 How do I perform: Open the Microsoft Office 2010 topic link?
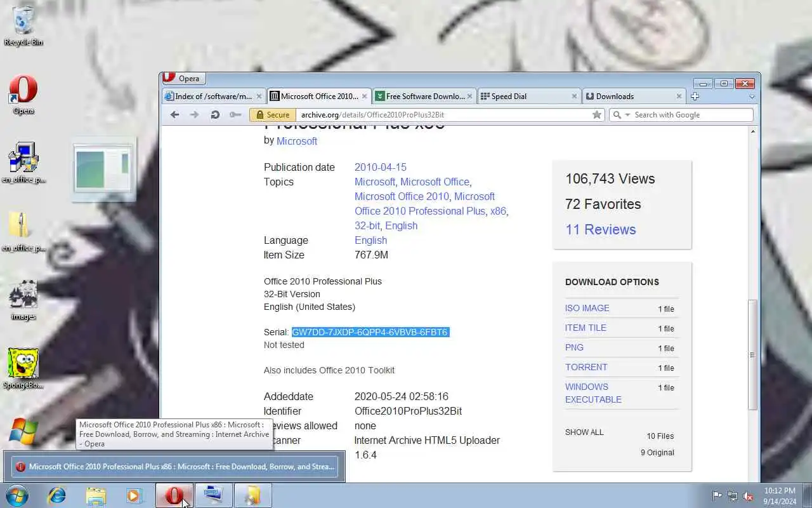pyautogui.click(x=402, y=196)
